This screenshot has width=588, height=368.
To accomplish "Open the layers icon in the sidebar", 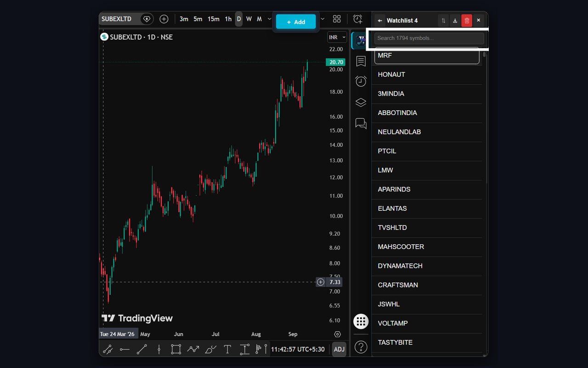I will point(361,103).
